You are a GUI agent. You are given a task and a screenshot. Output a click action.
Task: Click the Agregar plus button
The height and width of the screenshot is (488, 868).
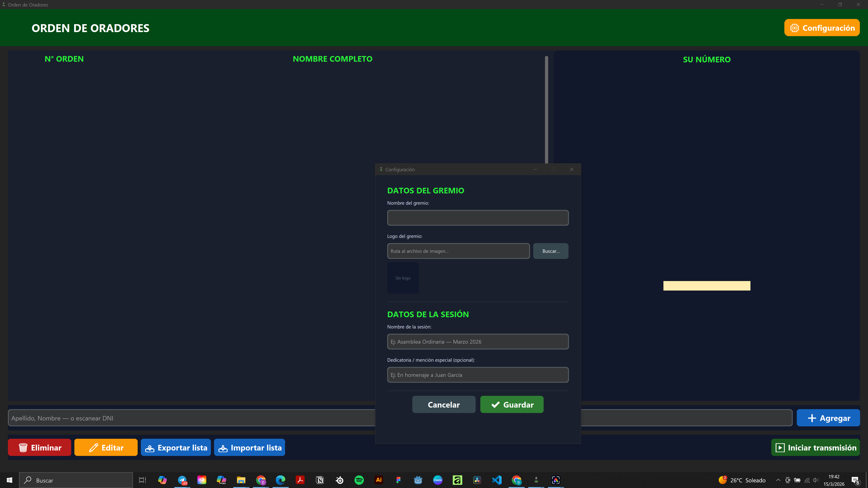click(x=828, y=418)
